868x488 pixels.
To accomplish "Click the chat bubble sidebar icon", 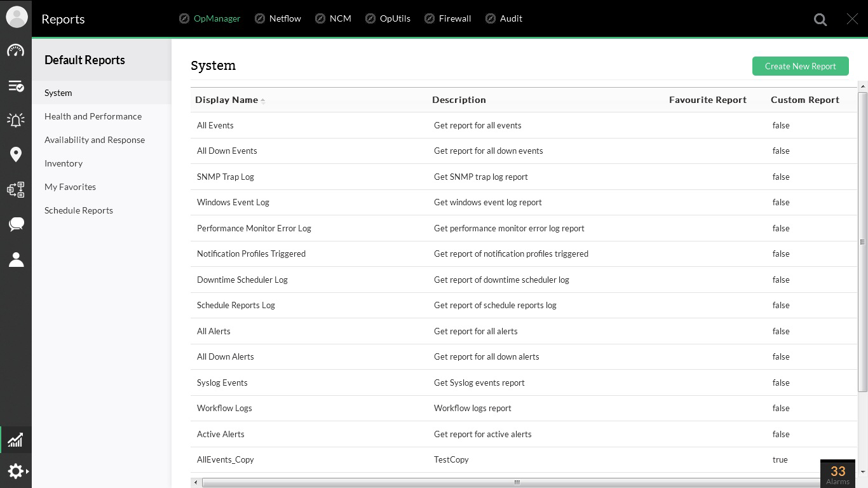I will tap(16, 224).
